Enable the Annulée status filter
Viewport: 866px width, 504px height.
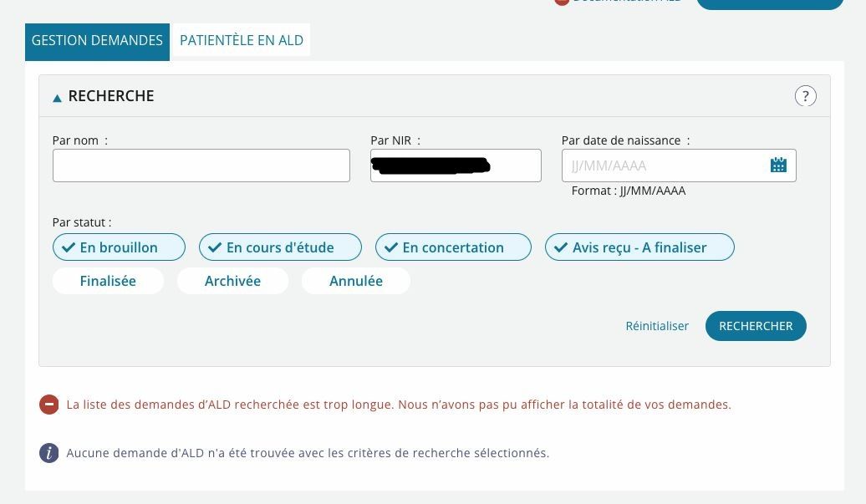pyautogui.click(x=356, y=281)
